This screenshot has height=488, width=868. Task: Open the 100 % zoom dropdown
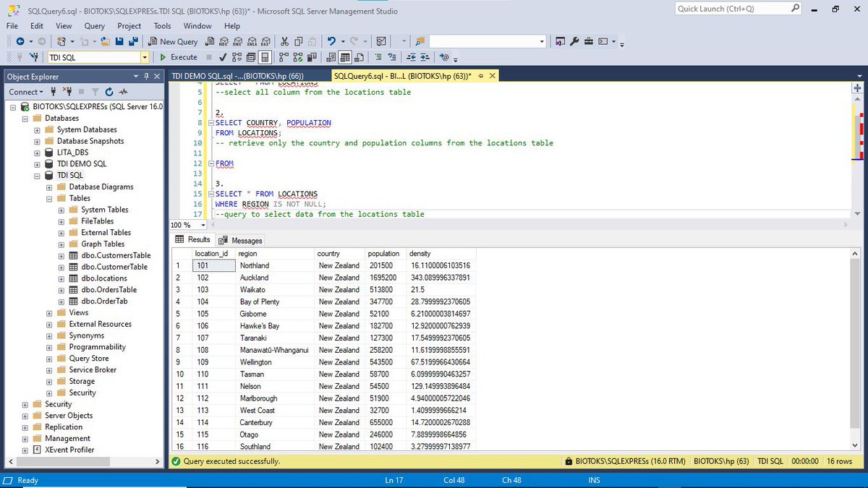tap(203, 225)
